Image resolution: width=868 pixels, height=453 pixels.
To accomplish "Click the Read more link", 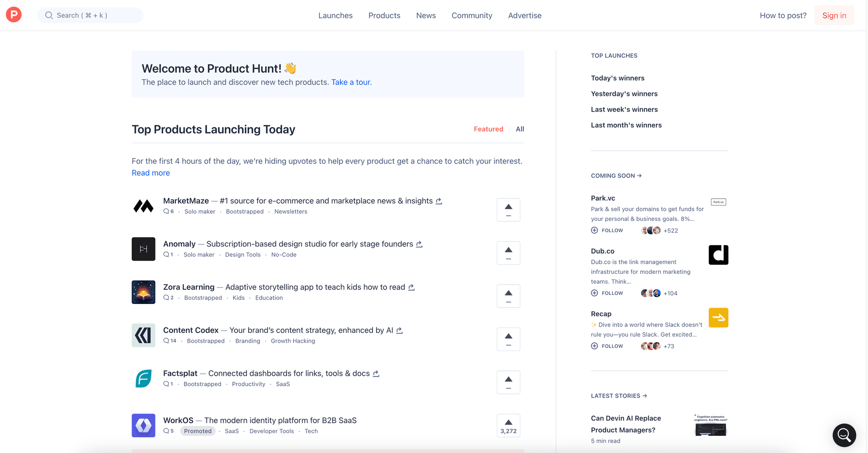I will click(151, 173).
